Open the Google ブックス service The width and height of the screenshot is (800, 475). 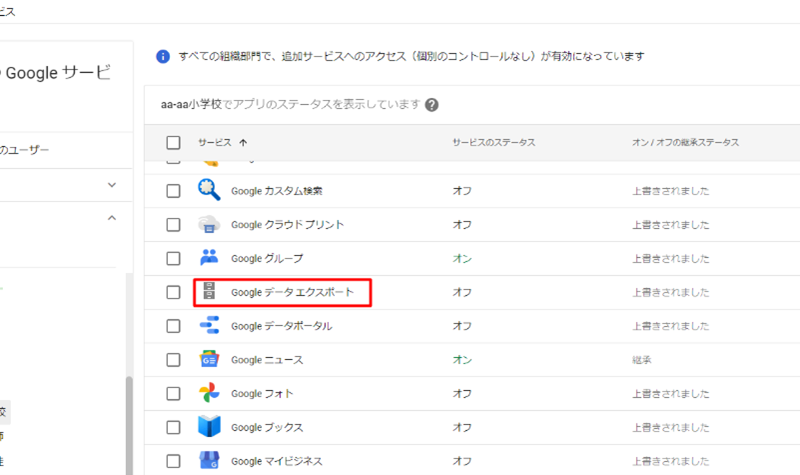tap(267, 427)
